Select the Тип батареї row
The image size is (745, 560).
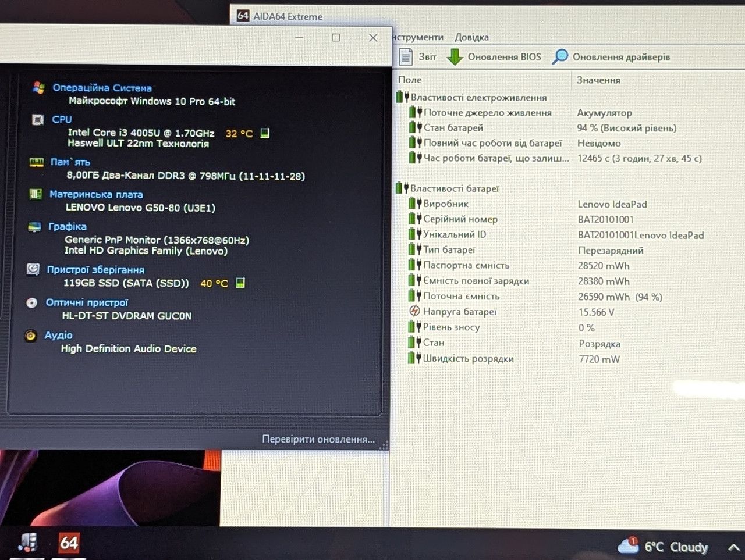[x=570, y=250]
